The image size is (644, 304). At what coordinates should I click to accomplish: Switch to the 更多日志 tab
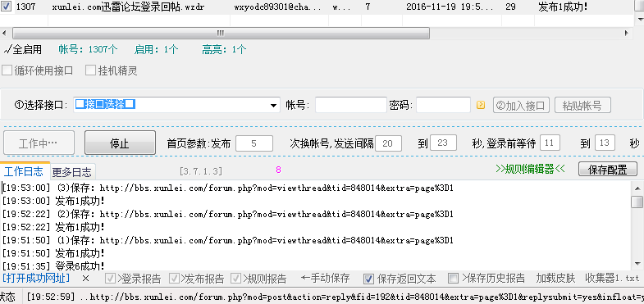click(x=72, y=172)
